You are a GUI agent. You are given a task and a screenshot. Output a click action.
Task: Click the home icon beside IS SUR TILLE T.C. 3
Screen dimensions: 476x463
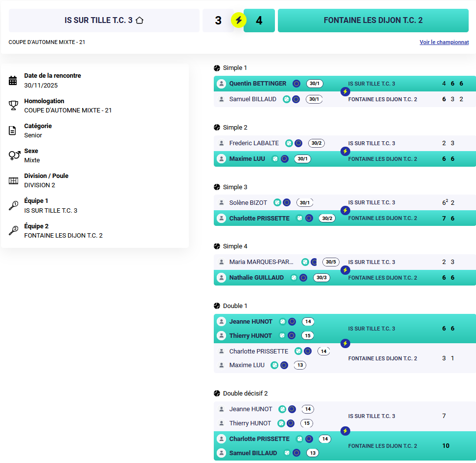point(139,21)
